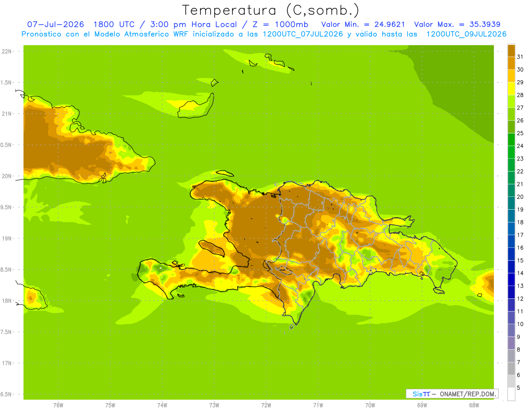
Task: Click the 'Temperatura (C,somb.)' map title
Action: pos(270,10)
